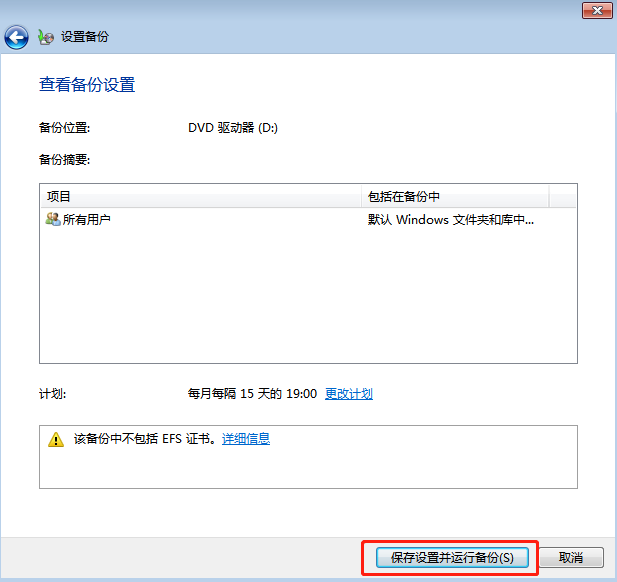Image resolution: width=617 pixels, height=582 pixels.
Task: Click the 设置备份 window title text
Action: pyautogui.click(x=85, y=37)
